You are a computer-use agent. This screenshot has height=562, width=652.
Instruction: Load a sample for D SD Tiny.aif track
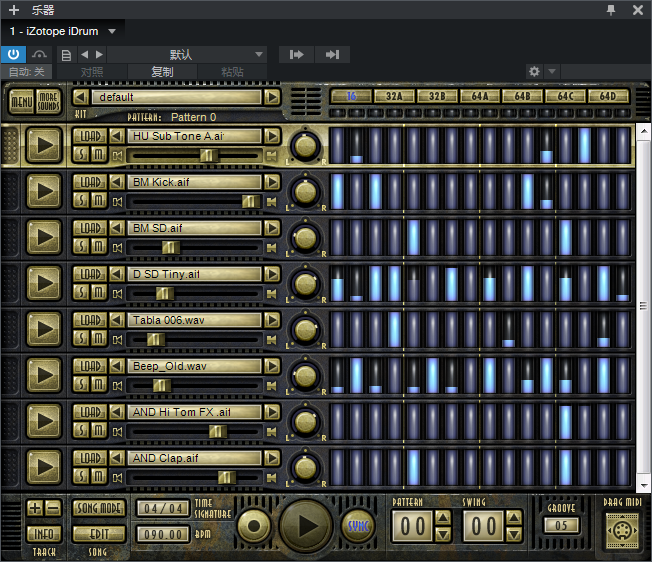pos(89,274)
